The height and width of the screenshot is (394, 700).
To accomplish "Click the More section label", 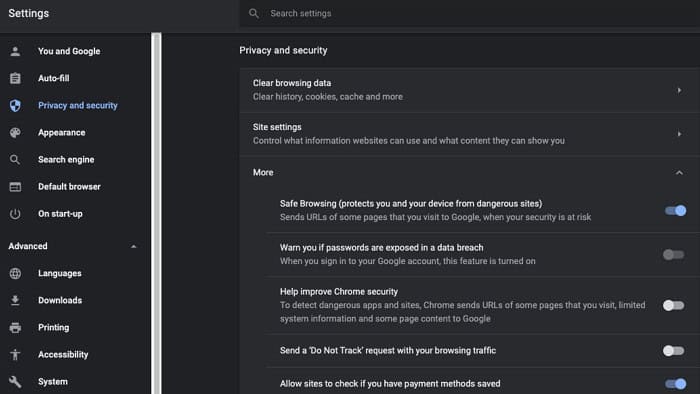I will point(263,173).
